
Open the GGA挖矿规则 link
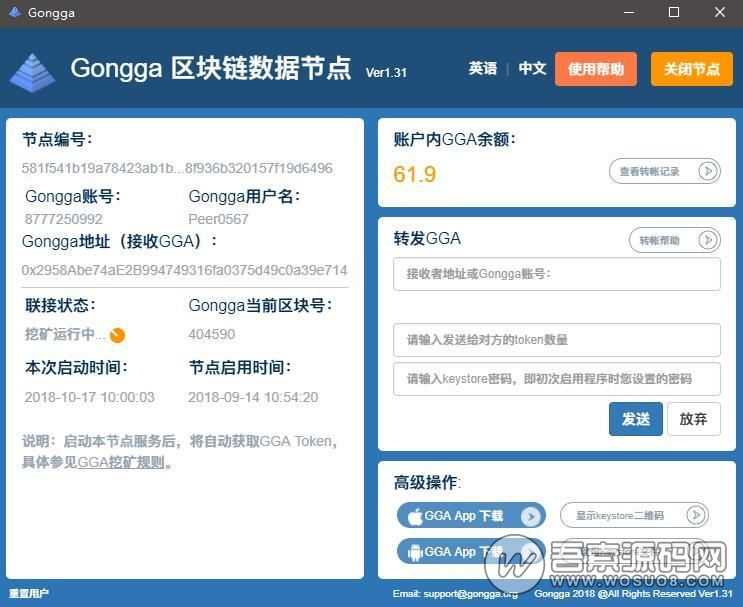[121, 462]
